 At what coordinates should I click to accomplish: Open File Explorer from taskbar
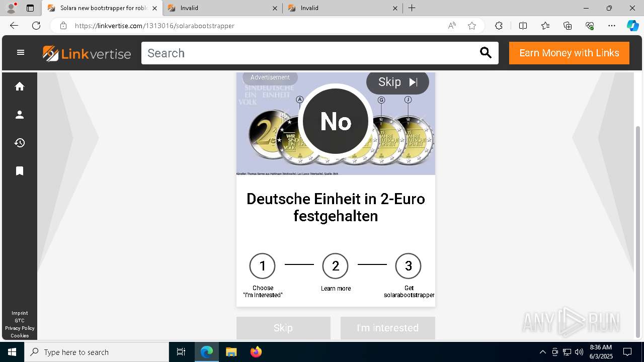(231, 352)
